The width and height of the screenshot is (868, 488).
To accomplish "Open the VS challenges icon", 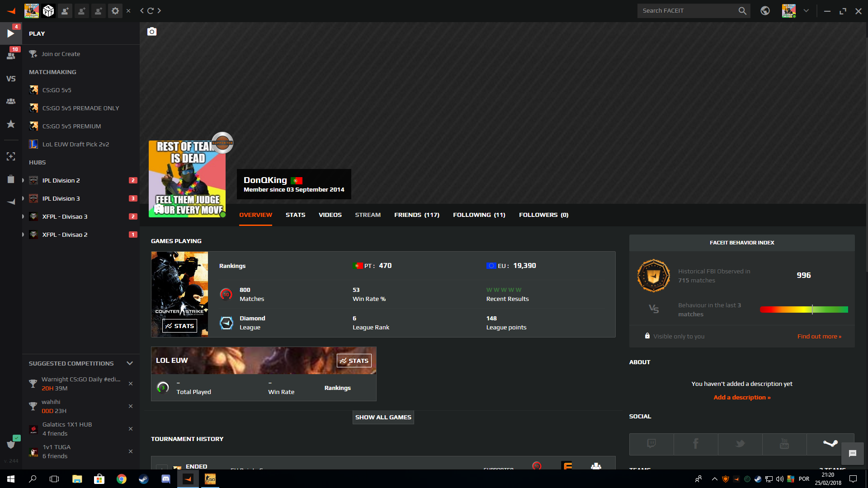I will (11, 79).
